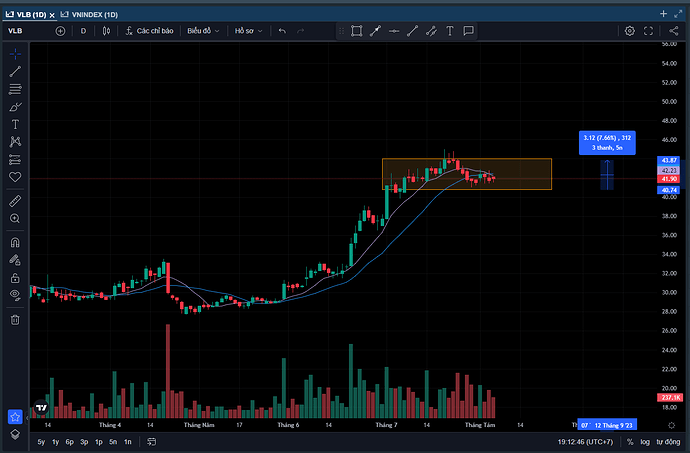Open the go to date calendar
This screenshot has width=690, height=453.
pyautogui.click(x=152, y=442)
